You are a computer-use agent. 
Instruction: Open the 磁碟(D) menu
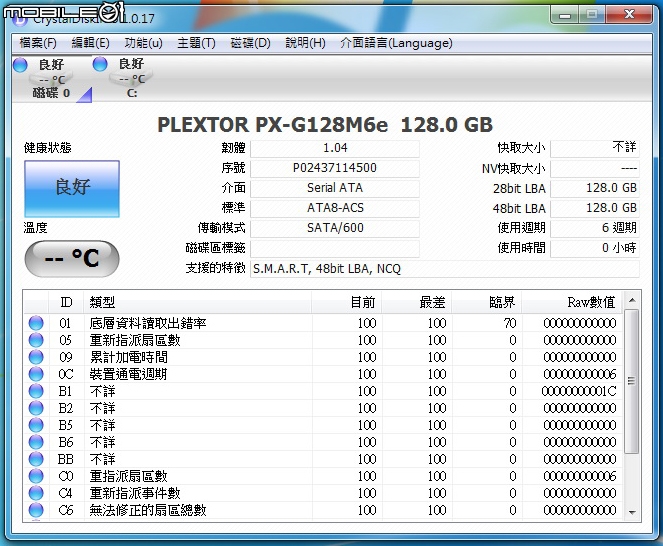tap(250, 43)
